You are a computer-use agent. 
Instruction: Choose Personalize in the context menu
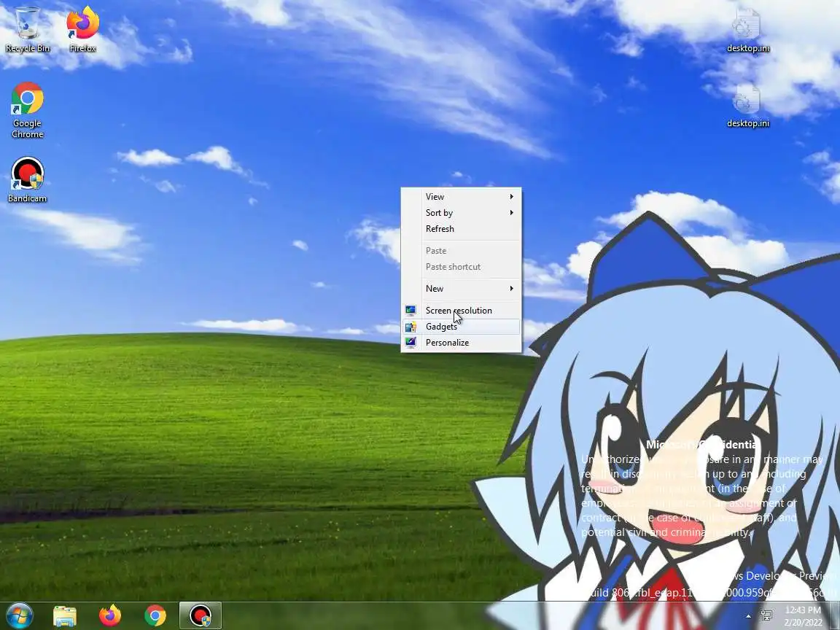[461, 342]
